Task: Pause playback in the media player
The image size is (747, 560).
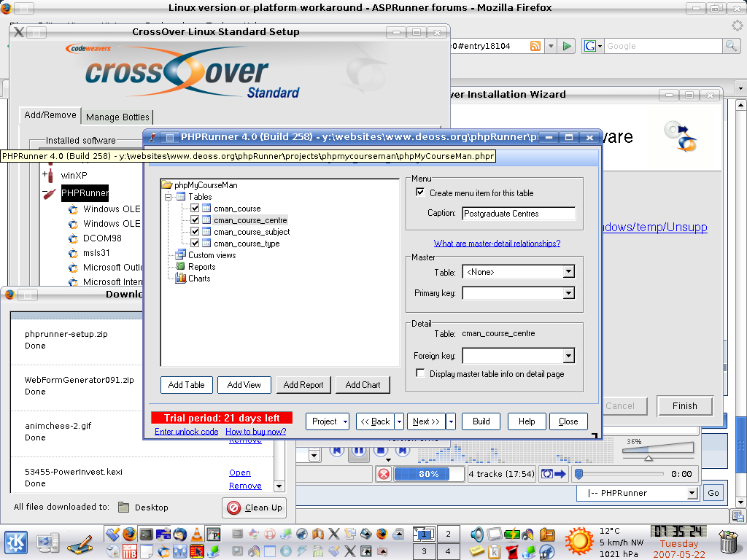Action: [359, 451]
